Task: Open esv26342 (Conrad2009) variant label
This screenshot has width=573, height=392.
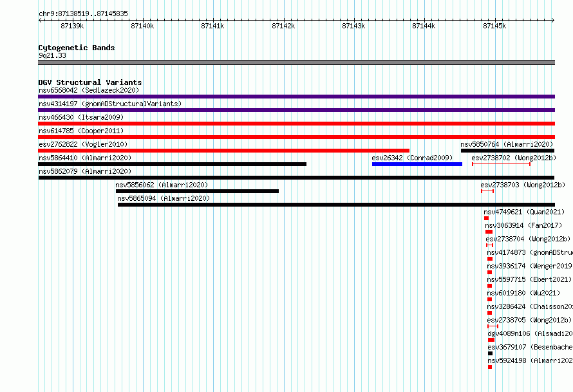Action: [412, 158]
